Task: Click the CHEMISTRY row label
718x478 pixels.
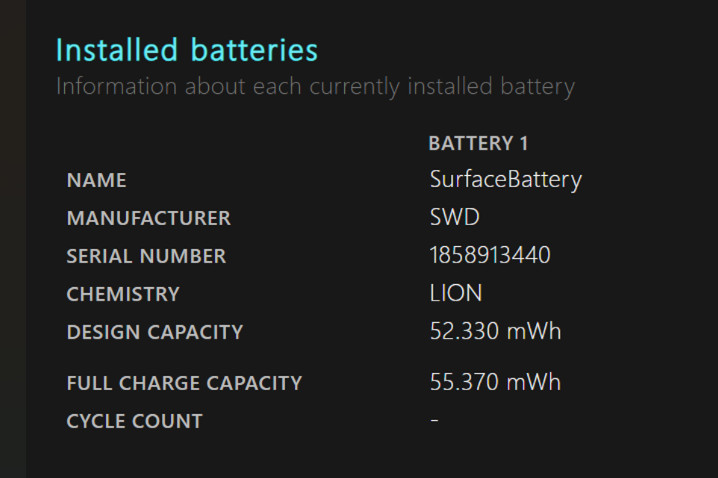Action: click(x=123, y=294)
